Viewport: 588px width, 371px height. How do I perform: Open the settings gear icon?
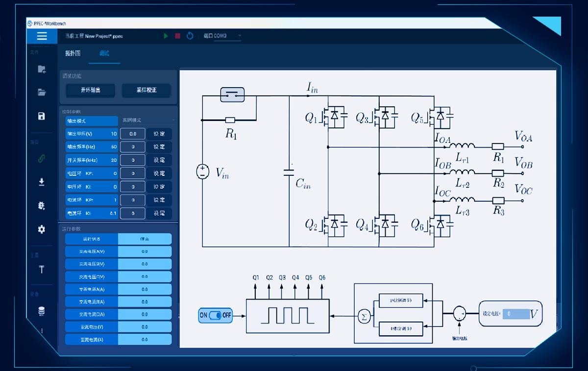point(42,229)
